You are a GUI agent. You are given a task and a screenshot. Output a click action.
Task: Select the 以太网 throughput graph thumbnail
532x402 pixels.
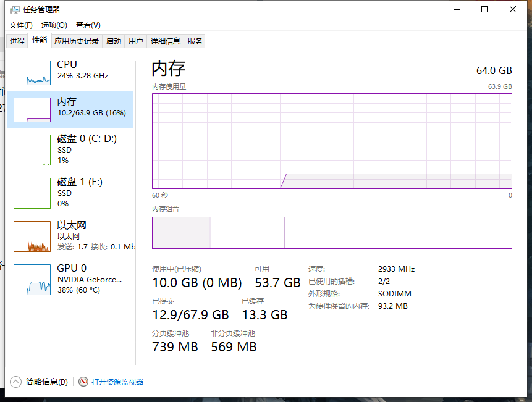click(x=32, y=237)
